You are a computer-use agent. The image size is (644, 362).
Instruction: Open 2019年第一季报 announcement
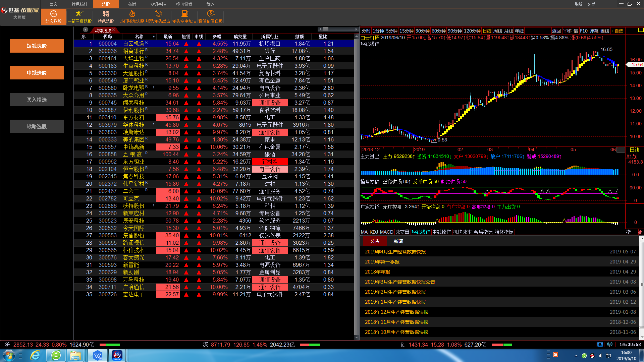click(x=382, y=262)
